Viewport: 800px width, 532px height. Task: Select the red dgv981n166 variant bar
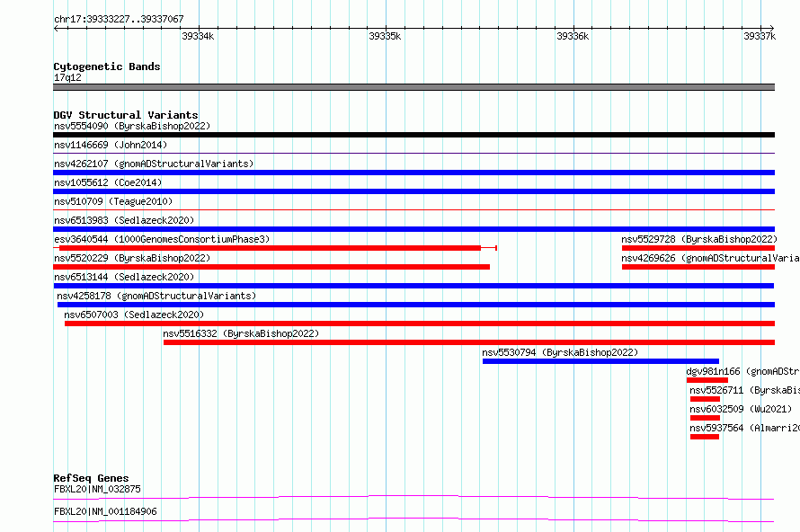tap(707, 380)
